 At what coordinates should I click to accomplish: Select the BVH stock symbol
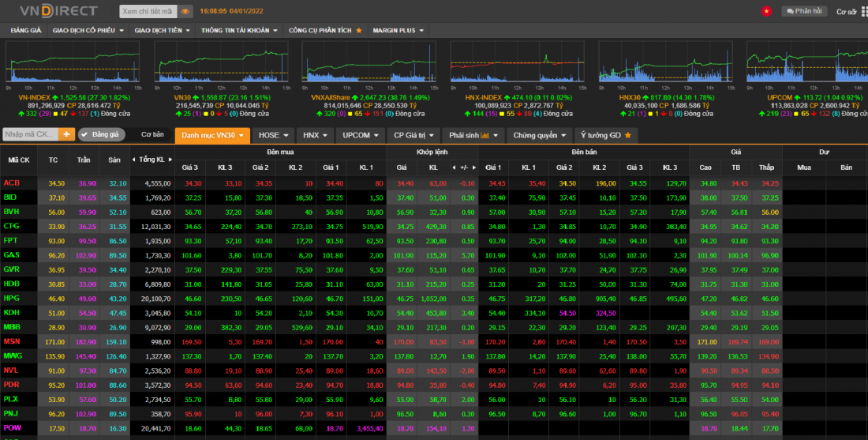[12, 212]
